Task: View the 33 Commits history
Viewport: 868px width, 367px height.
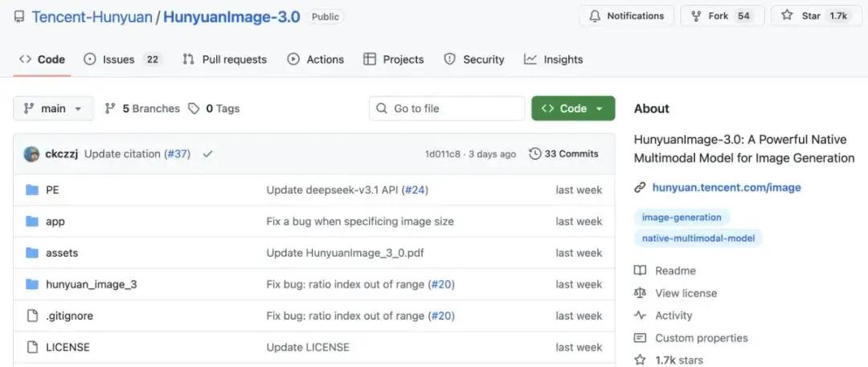Action: pyautogui.click(x=563, y=154)
